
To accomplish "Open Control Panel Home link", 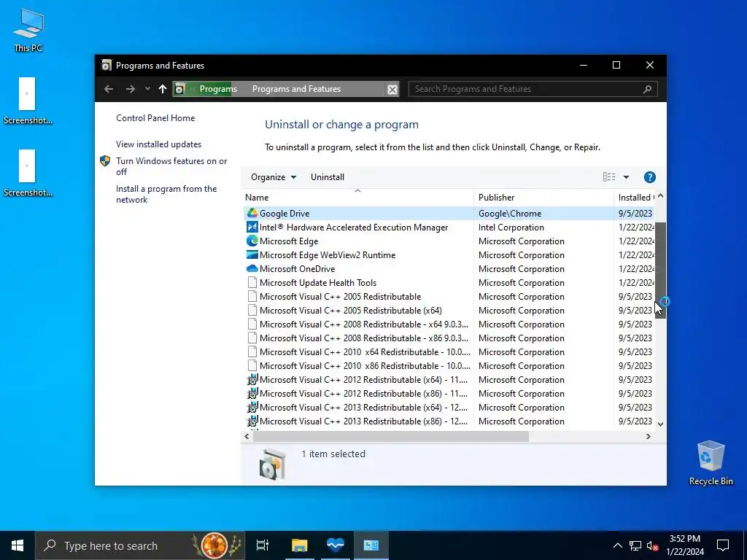I will click(x=155, y=118).
